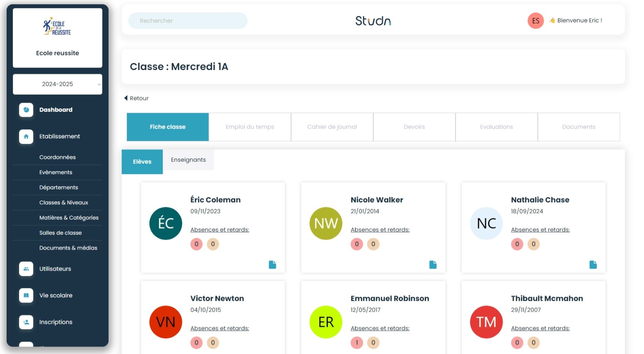This screenshot has width=644, height=354.
Task: Click Emmanuel Robinson's red absence count badge
Action: click(357, 343)
